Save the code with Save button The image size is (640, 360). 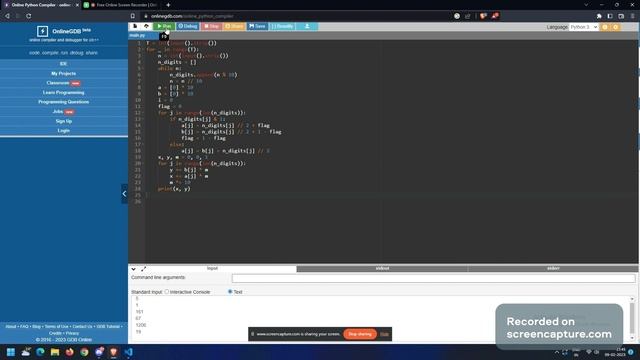coord(258,26)
